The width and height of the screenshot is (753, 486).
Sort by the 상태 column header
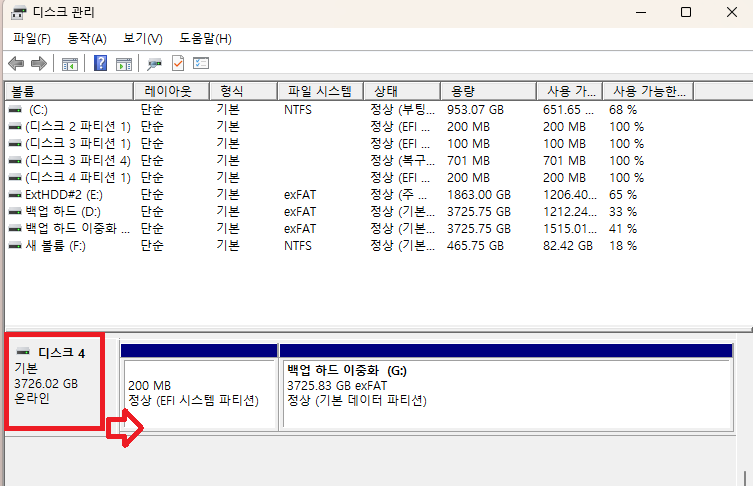point(402,91)
